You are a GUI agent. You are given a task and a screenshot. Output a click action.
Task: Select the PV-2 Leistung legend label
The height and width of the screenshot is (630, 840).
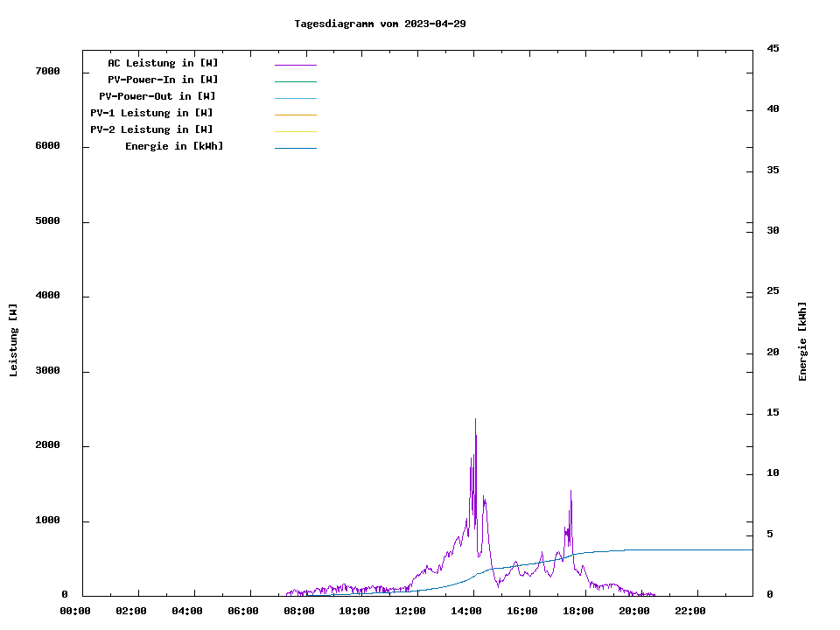(151, 129)
